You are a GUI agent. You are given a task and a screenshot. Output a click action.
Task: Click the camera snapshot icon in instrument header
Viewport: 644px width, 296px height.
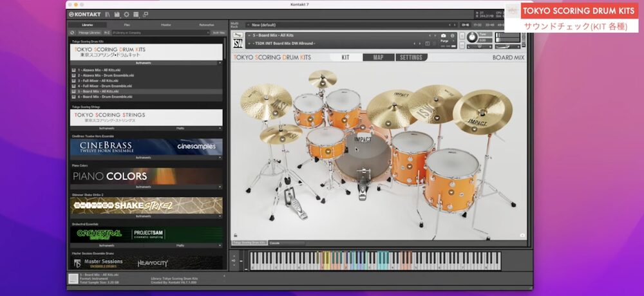tap(444, 36)
